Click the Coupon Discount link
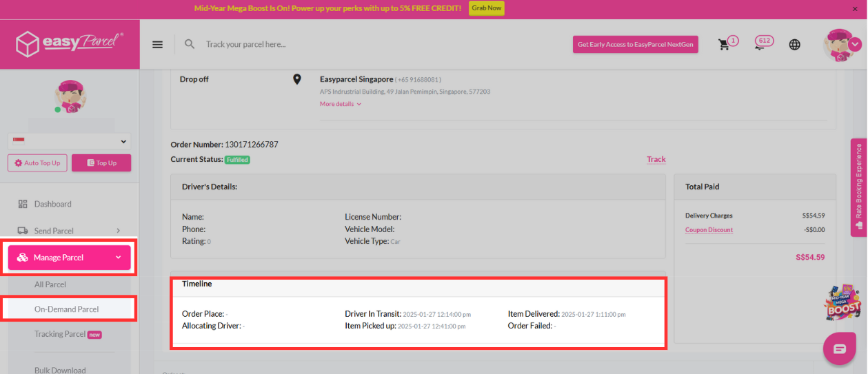868x374 pixels. pos(709,230)
